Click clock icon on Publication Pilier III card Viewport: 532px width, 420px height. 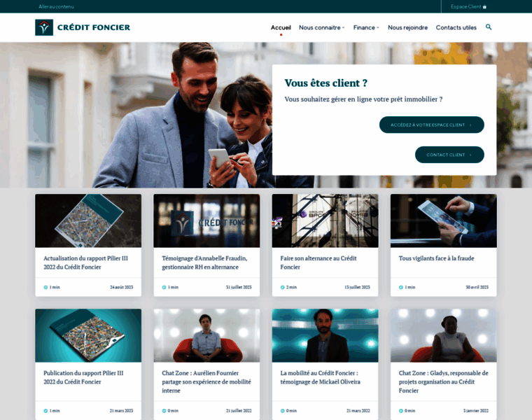45,411
